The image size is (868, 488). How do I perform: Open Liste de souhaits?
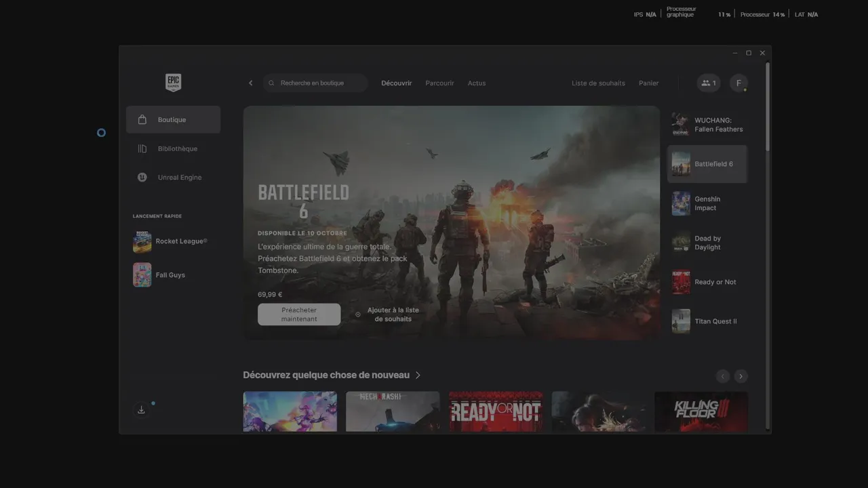click(598, 83)
